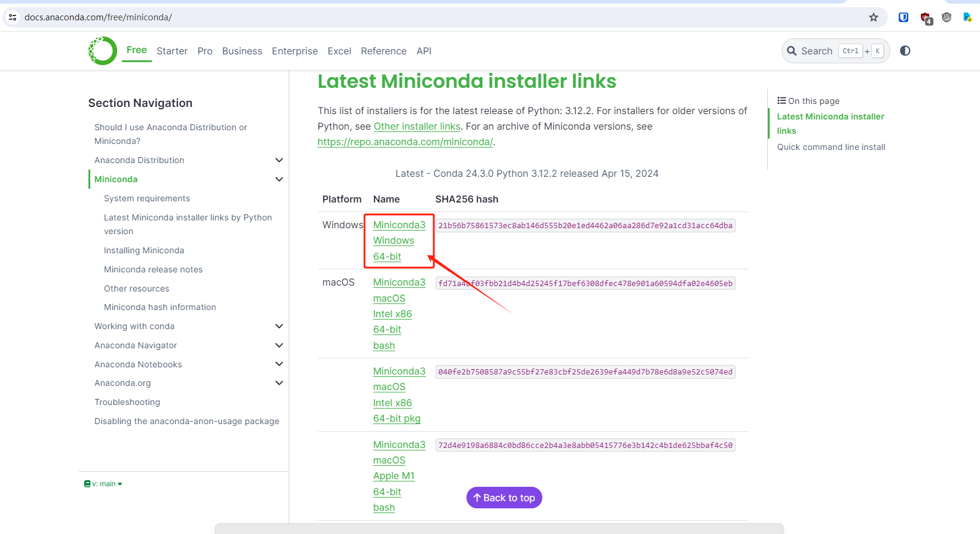Download Miniconda3 Windows 64-bit installer

pos(399,241)
